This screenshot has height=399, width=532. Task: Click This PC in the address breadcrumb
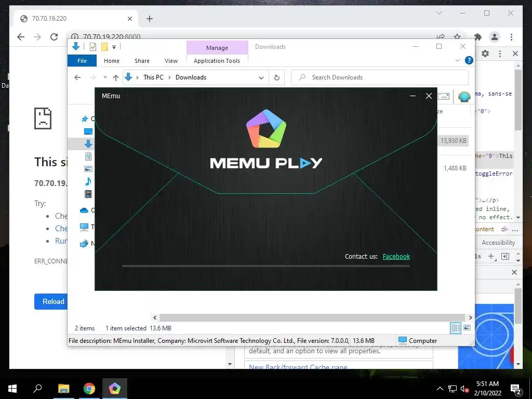(x=153, y=77)
